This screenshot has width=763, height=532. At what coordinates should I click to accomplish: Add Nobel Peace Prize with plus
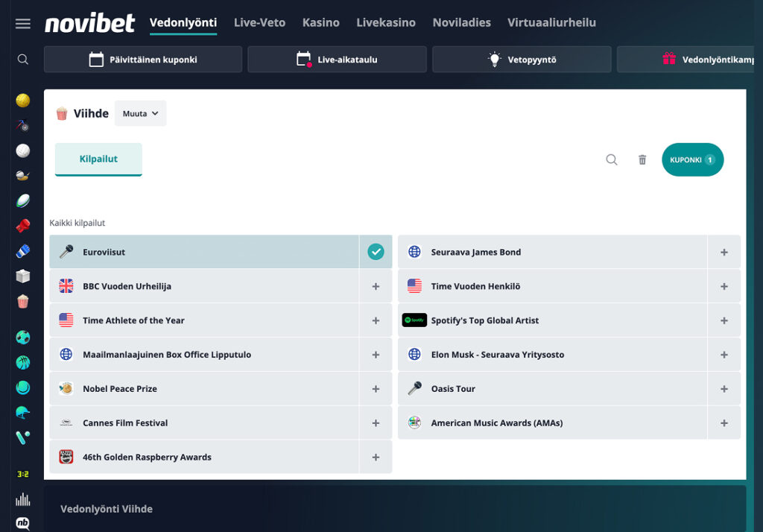[376, 389]
